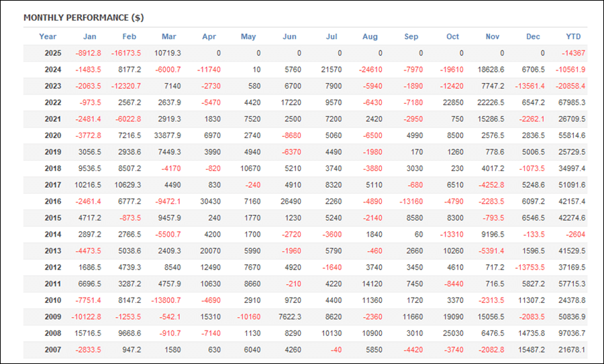Select the 2014 year label
This screenshot has width=604, height=364.
click(53, 235)
